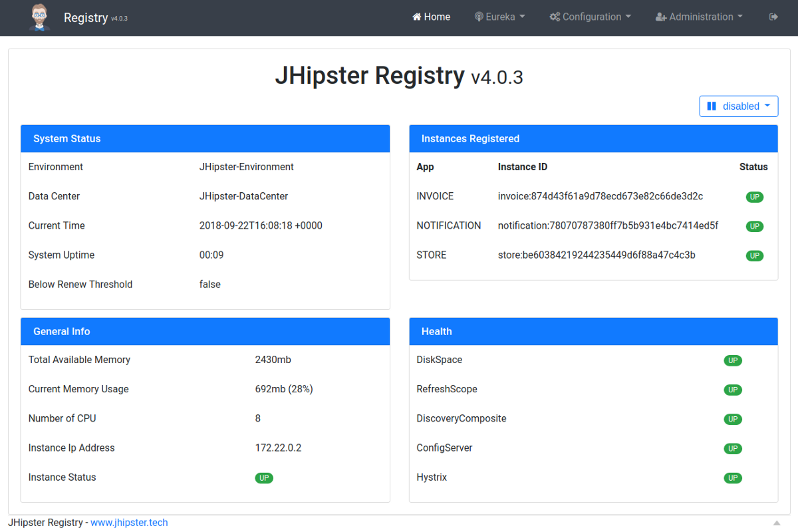Click the Health panel header
This screenshot has width=798, height=532.
593,332
